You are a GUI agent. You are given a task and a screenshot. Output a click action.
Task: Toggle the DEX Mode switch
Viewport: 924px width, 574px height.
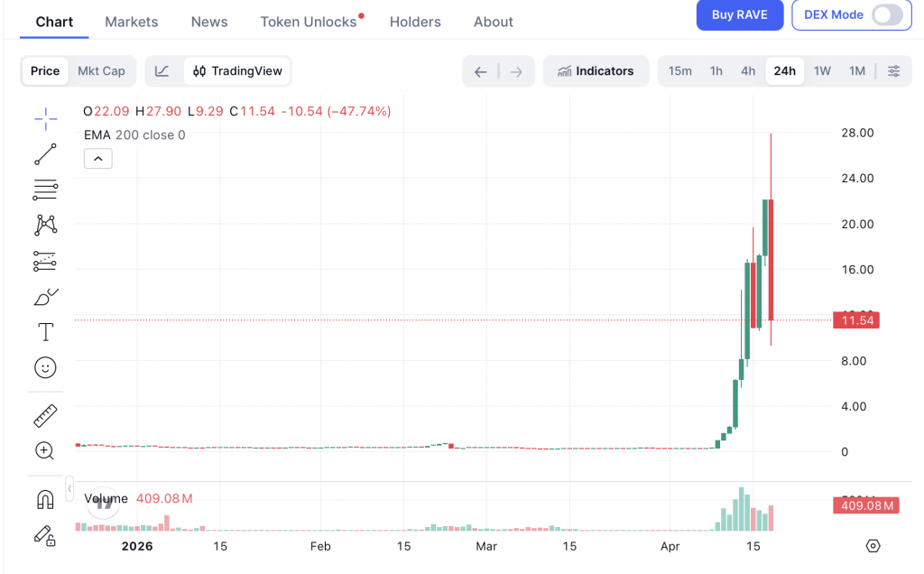point(886,15)
